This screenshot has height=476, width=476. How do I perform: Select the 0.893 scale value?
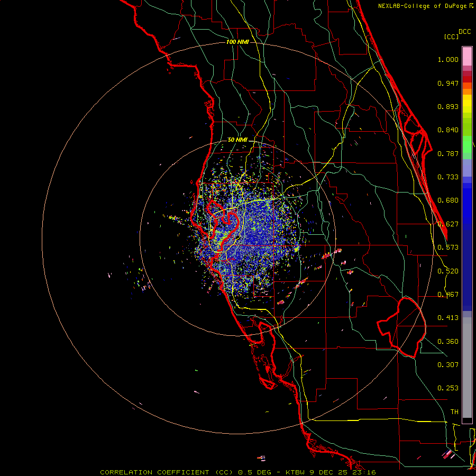click(x=448, y=106)
